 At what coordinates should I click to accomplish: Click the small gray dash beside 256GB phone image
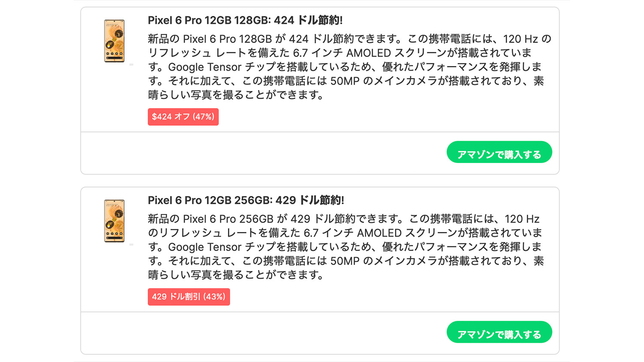(x=131, y=244)
